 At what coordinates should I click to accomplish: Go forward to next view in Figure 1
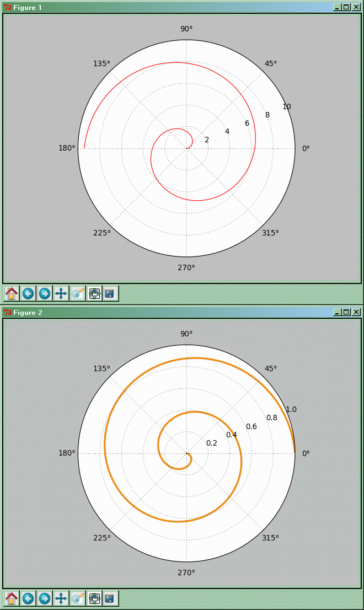(x=45, y=293)
